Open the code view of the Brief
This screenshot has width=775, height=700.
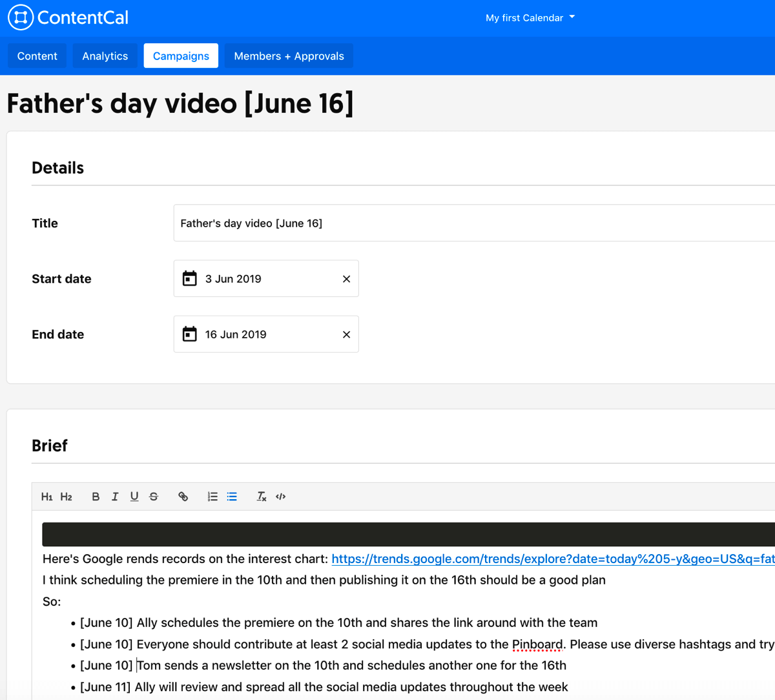coord(280,496)
